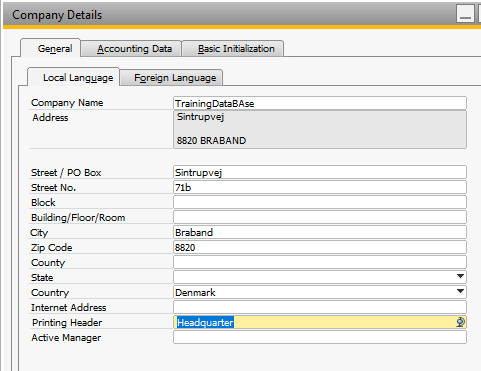
Task: Click the Street / PO Box field
Action: pos(320,172)
